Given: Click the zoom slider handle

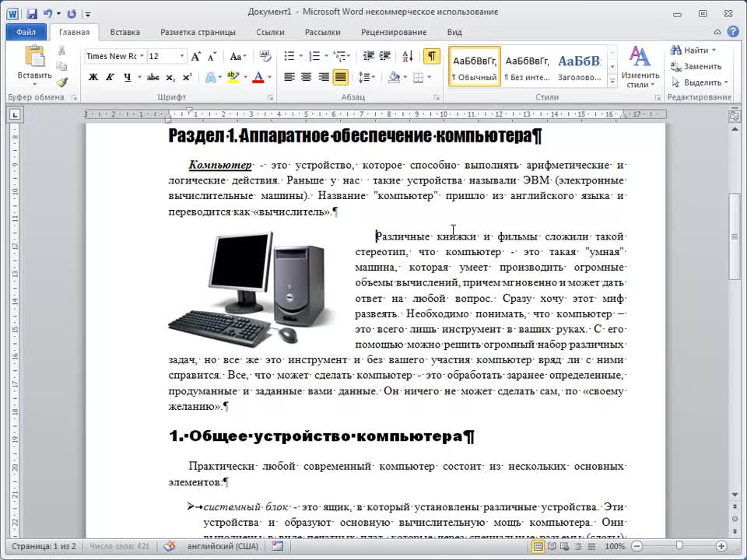Looking at the screenshot, I should pos(679,546).
